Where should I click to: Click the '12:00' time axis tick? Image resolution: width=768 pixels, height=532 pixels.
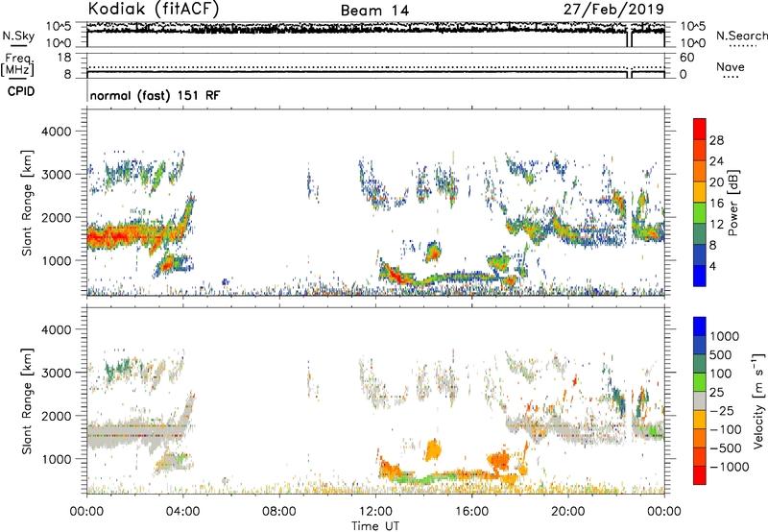pyautogui.click(x=375, y=512)
